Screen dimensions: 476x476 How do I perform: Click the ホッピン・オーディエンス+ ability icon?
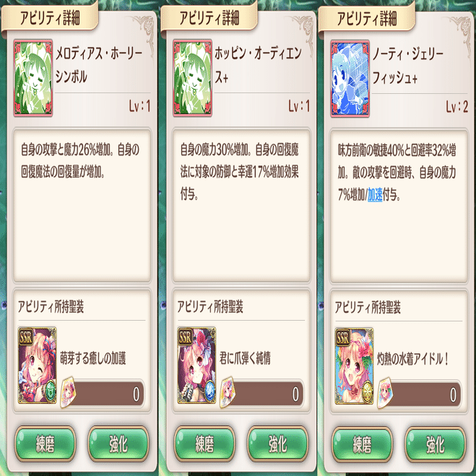click(192, 78)
